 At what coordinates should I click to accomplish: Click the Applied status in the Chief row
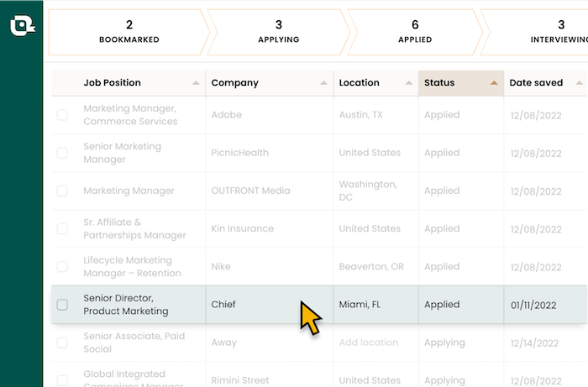442,305
